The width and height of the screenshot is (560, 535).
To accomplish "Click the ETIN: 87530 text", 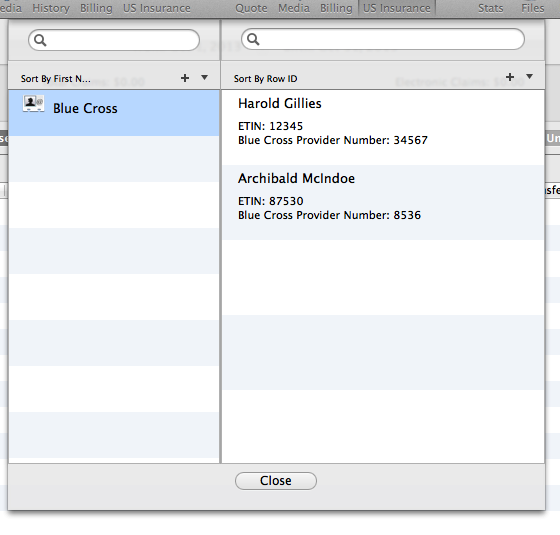I will tap(270, 201).
